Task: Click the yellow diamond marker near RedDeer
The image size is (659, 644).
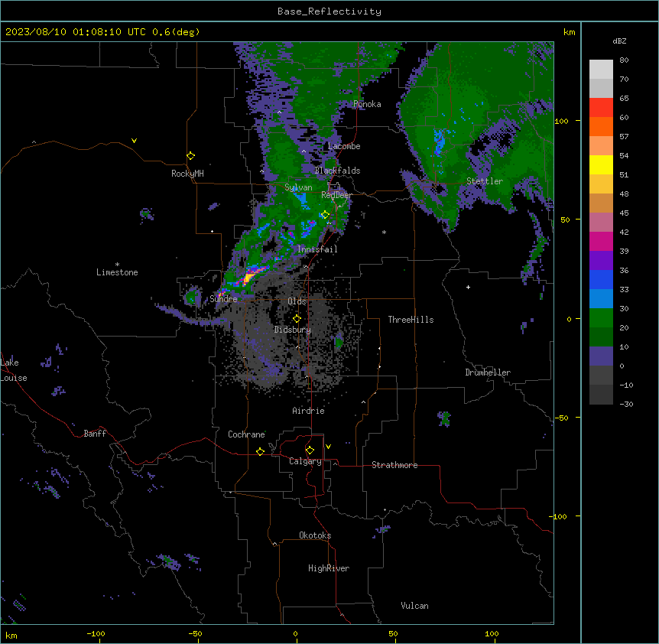Action: (325, 215)
